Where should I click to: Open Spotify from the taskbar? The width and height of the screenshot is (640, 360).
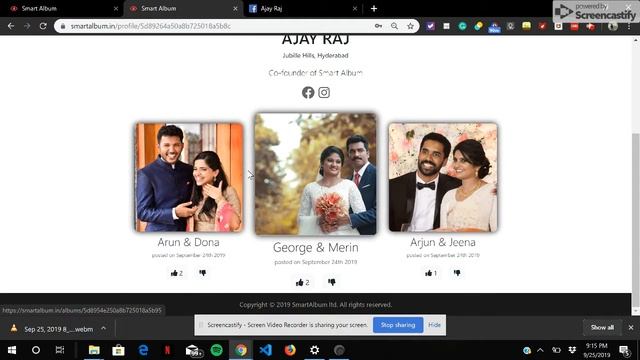pos(217,350)
